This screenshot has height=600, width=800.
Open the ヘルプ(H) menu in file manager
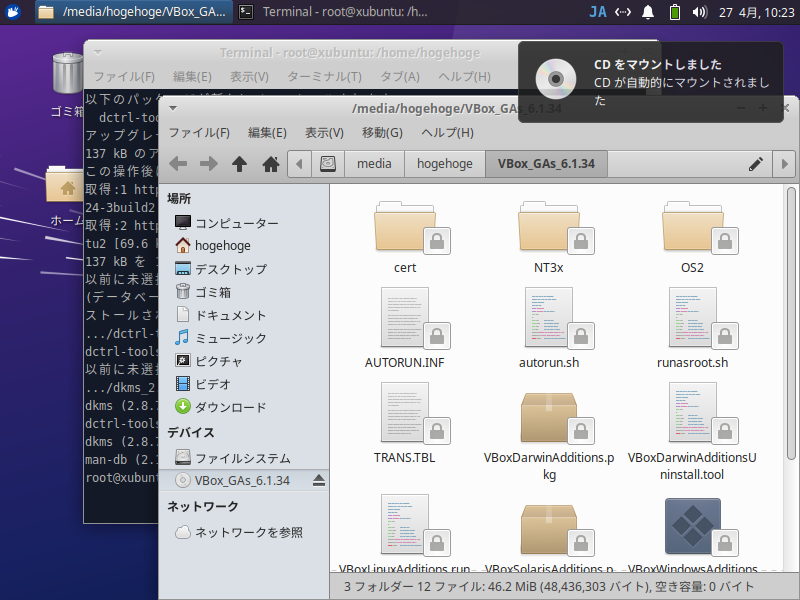[x=447, y=133]
